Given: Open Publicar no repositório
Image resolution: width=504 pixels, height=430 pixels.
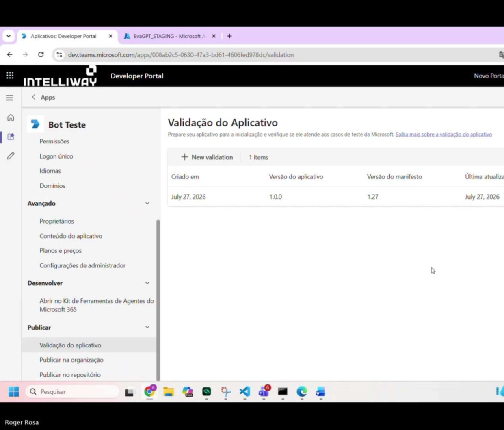Looking at the screenshot, I should (x=70, y=375).
